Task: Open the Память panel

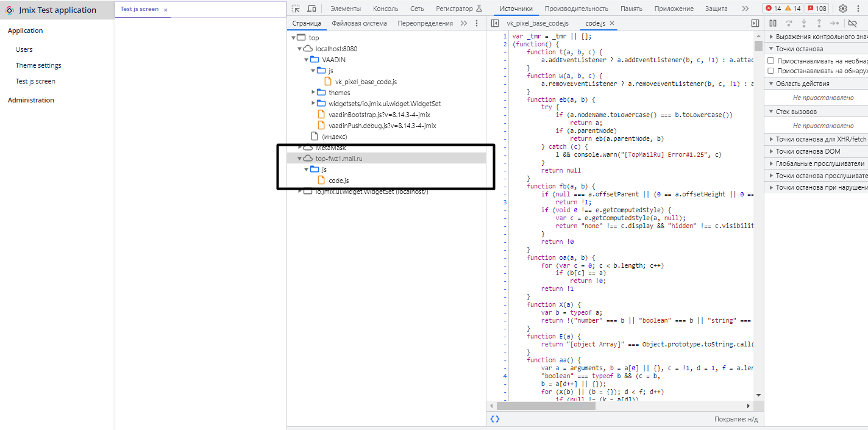Action: tap(631, 9)
